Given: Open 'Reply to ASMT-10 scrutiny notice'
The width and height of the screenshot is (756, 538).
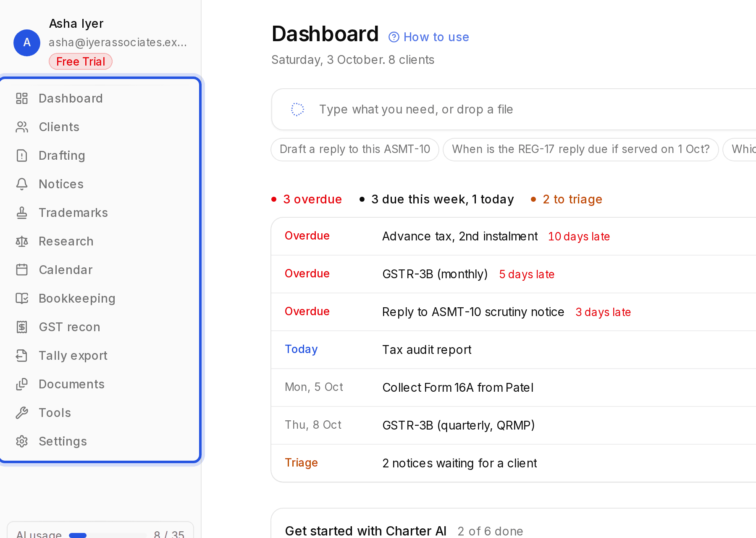Looking at the screenshot, I should pos(513,312).
